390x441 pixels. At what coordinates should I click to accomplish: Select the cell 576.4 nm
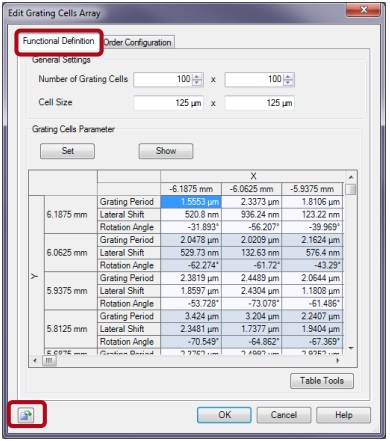pos(312,253)
